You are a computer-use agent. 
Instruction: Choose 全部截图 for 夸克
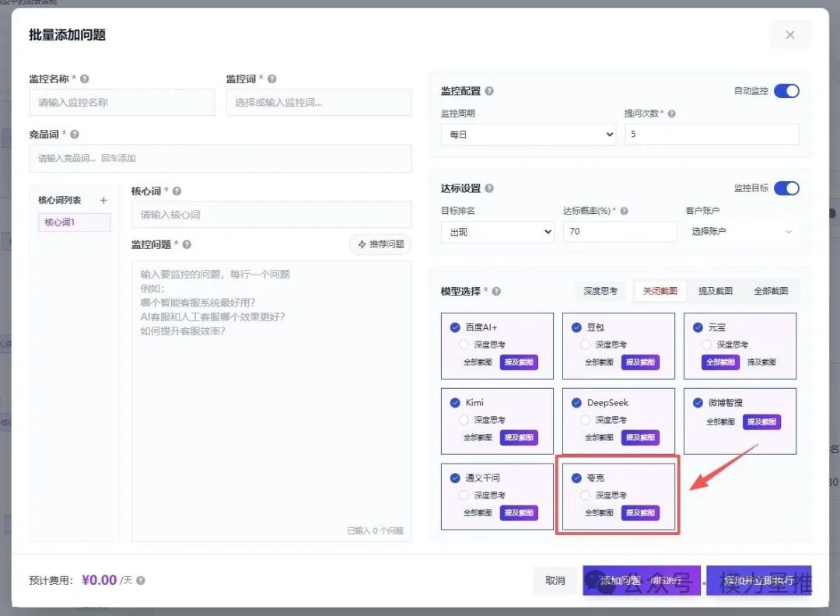(599, 513)
